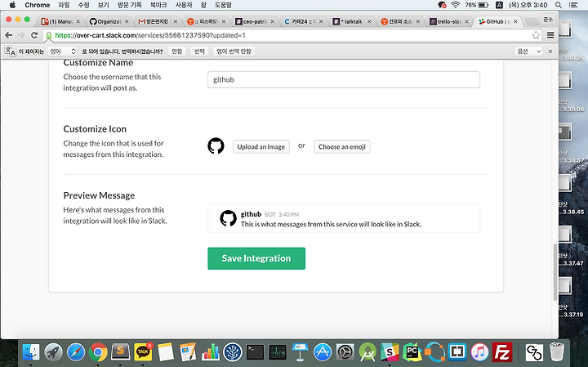The width and height of the screenshot is (588, 367).
Task: Open the App Store from dock
Action: 323,352
